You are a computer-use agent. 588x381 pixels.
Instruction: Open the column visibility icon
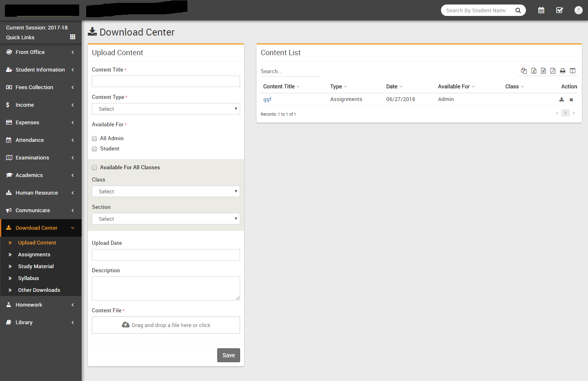click(572, 71)
